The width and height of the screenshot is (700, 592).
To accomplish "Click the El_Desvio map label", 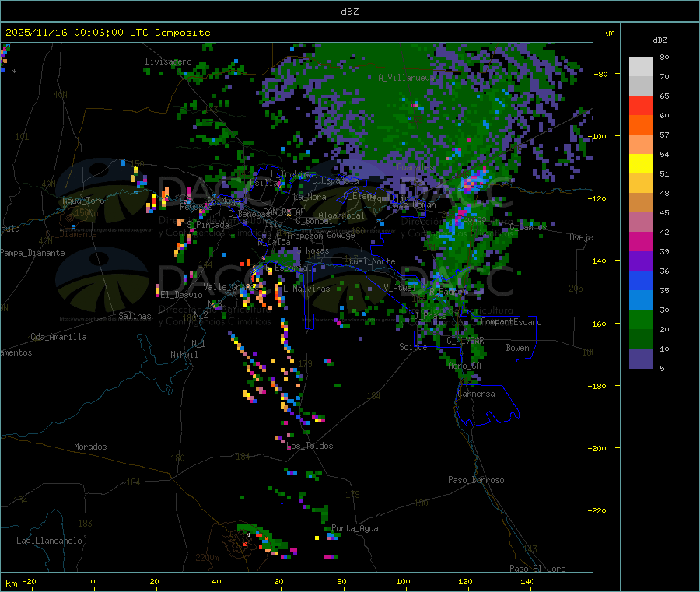I will [182, 295].
